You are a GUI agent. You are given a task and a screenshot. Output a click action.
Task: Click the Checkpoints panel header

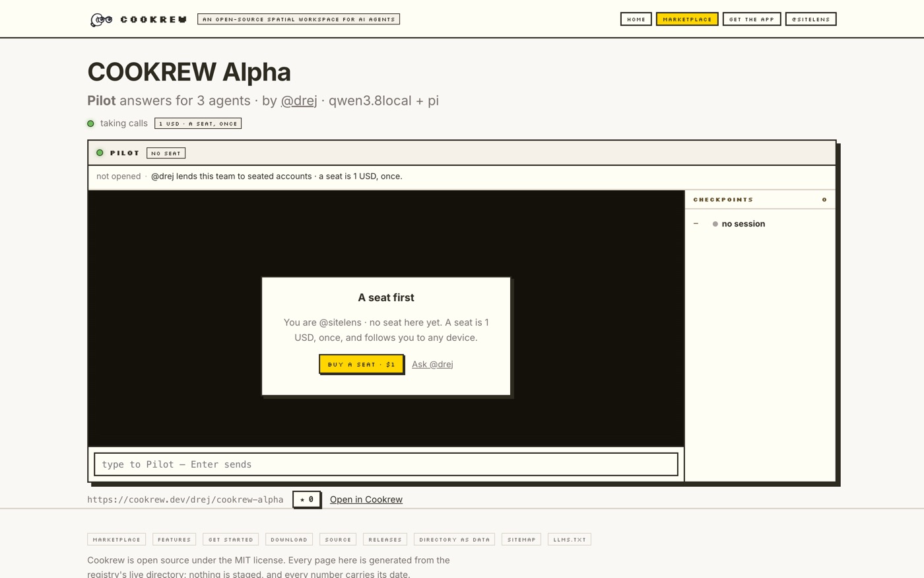pyautogui.click(x=760, y=199)
